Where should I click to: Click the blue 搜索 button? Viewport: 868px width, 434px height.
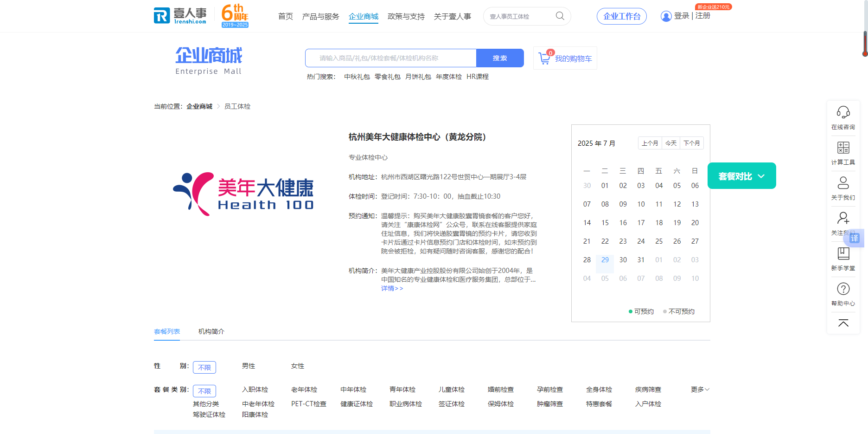(500, 58)
